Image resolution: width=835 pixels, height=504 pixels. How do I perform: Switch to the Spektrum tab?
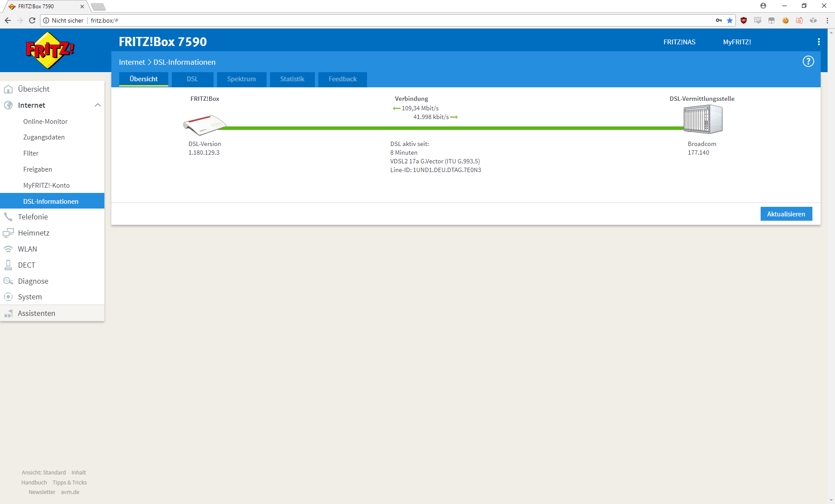241,79
